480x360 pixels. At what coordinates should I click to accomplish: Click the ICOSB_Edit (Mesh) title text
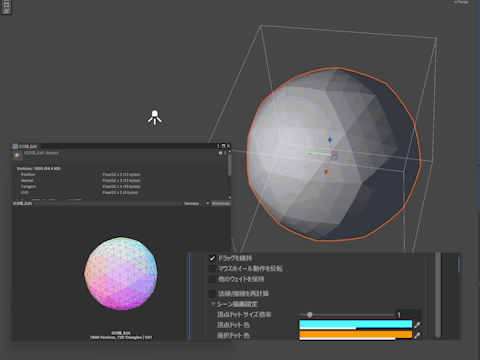tap(42, 153)
